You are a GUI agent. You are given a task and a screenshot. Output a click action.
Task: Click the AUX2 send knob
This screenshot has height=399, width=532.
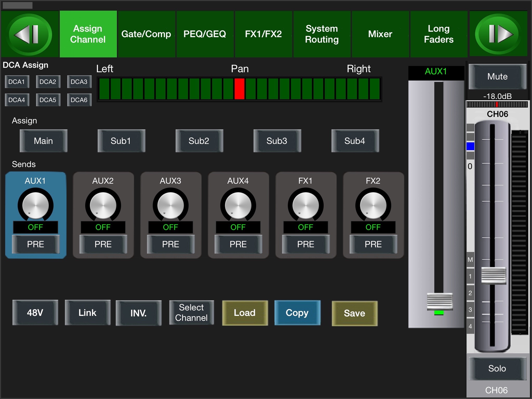tap(103, 205)
